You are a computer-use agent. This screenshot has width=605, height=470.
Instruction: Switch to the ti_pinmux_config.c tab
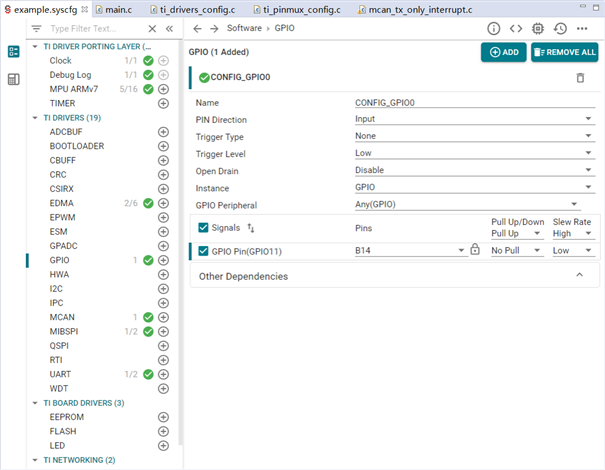(297, 10)
